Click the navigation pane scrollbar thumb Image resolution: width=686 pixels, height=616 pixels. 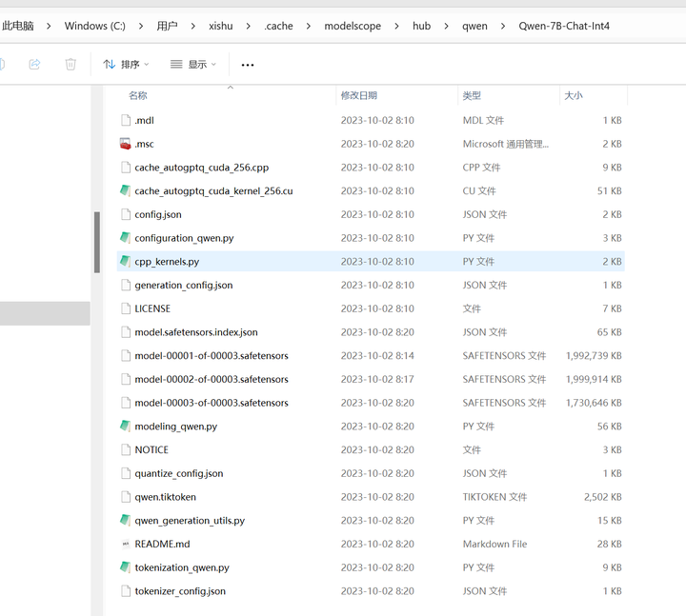coord(97,242)
